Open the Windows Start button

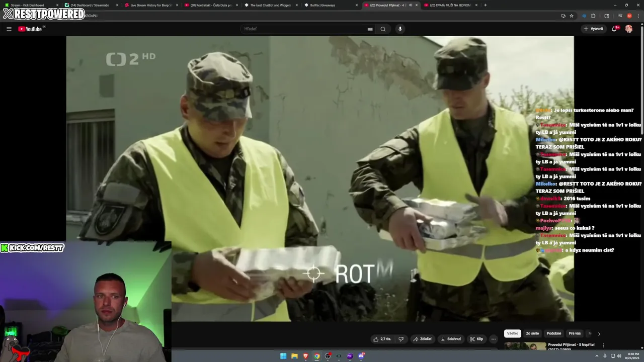pyautogui.click(x=283, y=356)
